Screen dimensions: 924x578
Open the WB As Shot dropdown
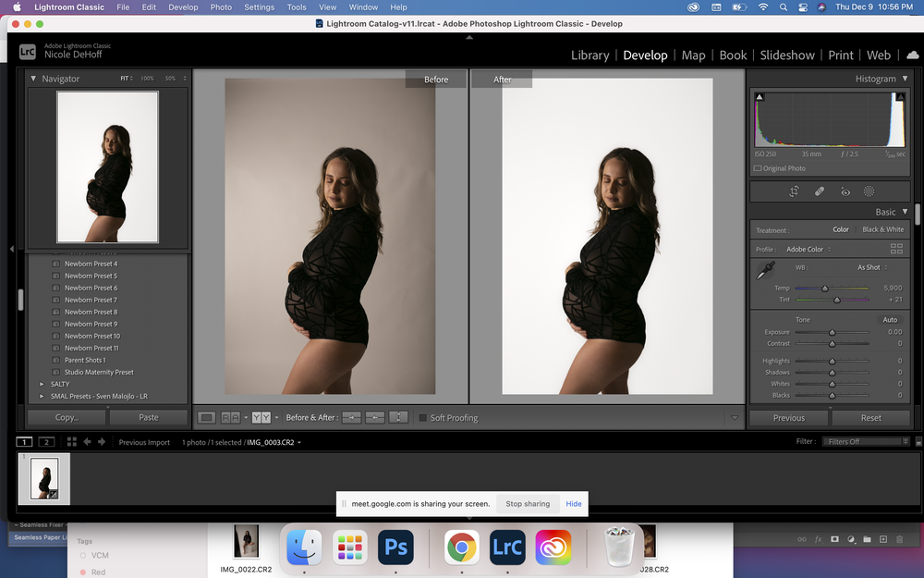(x=872, y=267)
